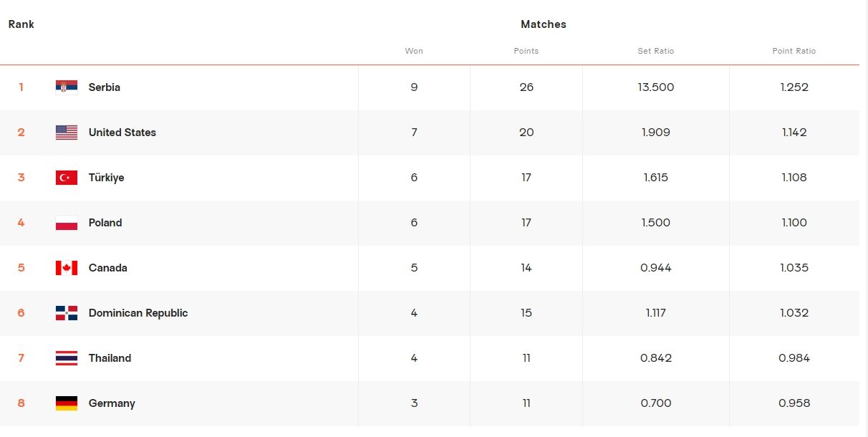
Task: Click Serbia's set ratio value 13.500
Action: [x=656, y=87]
